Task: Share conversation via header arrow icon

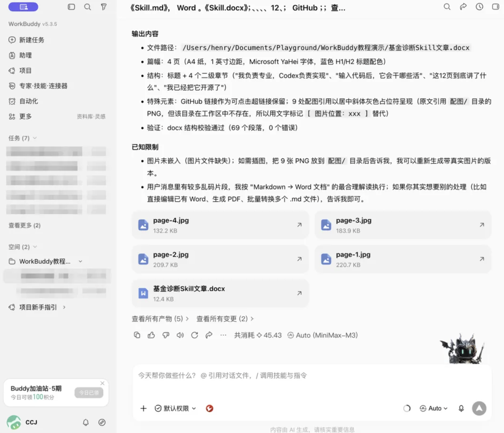Action: tap(463, 7)
